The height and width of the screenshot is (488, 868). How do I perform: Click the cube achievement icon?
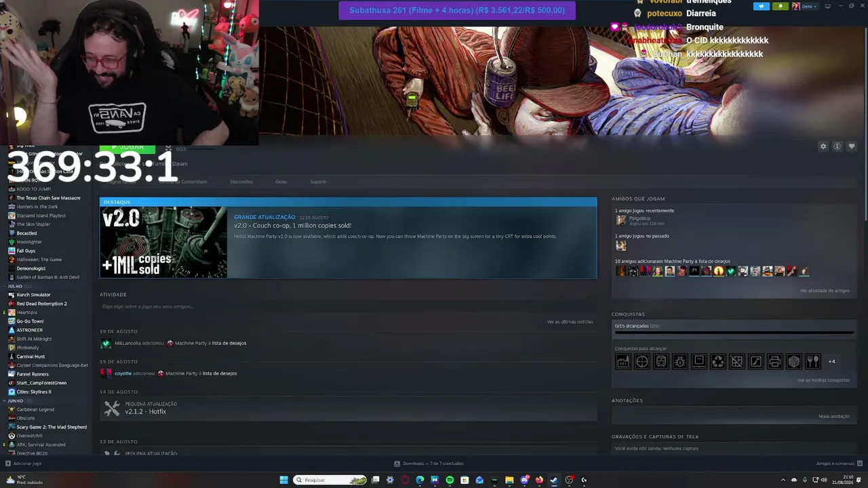tap(793, 361)
